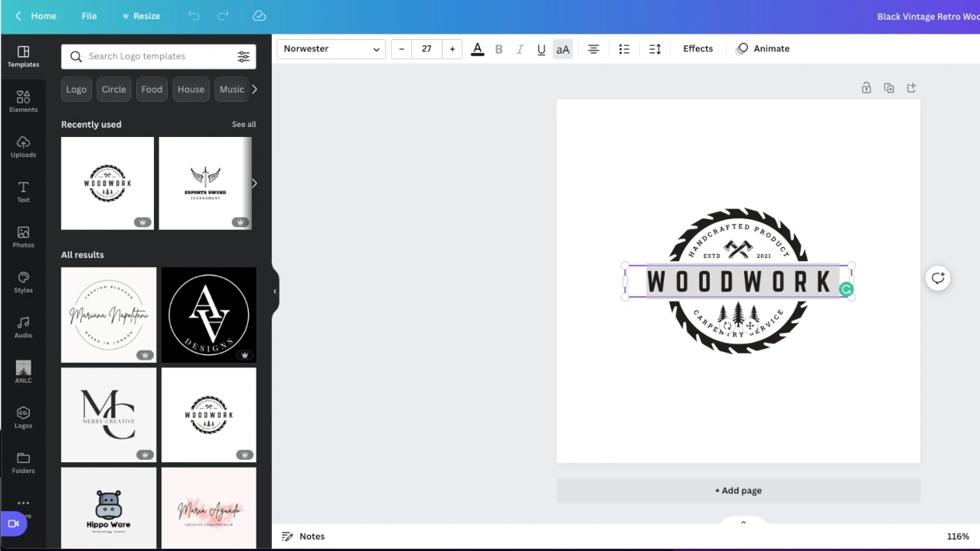Open the Notes panel
The image size is (980, 551).
tap(303, 536)
